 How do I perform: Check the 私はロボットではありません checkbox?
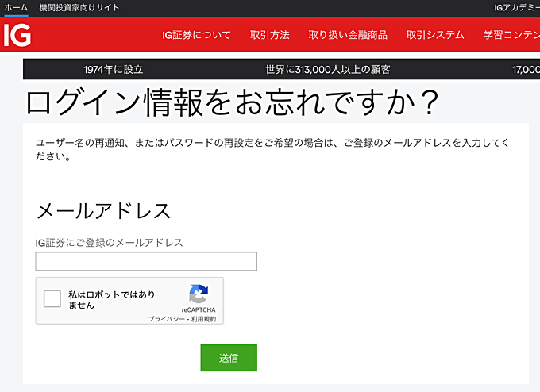(52, 298)
